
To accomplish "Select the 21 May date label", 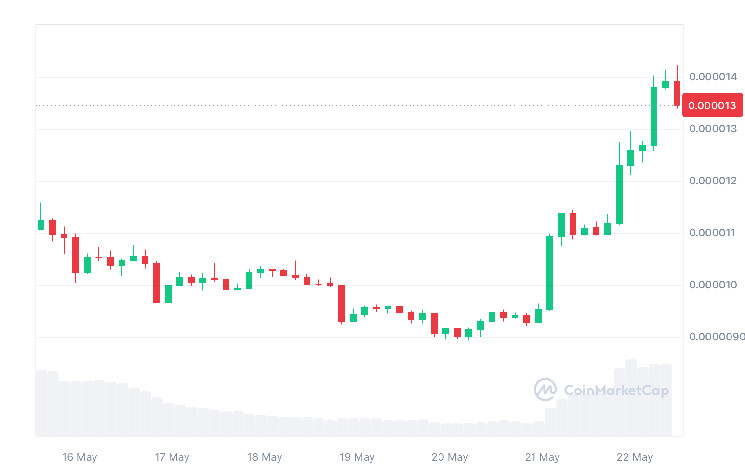I will [x=543, y=457].
